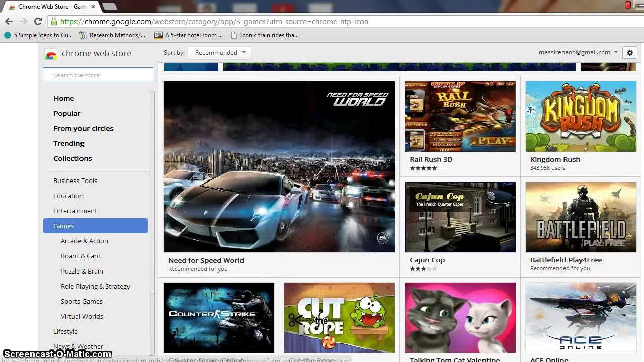Click the browser back arrow
Viewport: 644px width, 362px height.
(9, 21)
